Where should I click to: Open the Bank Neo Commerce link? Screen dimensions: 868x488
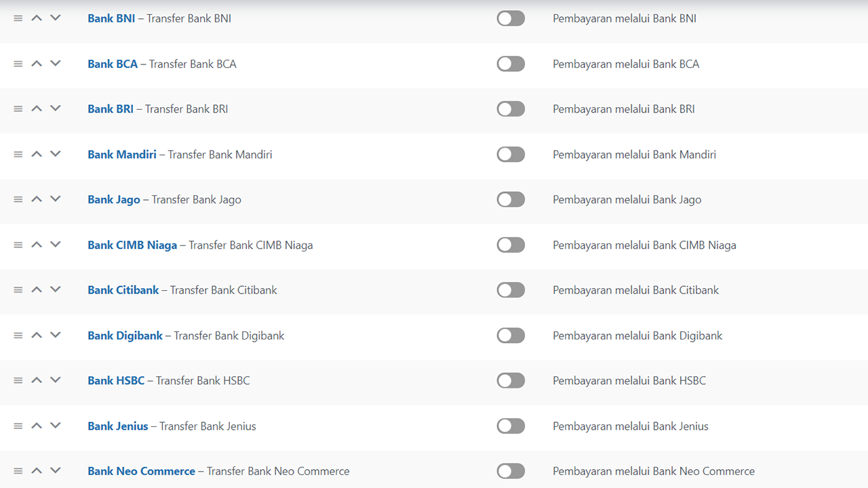click(x=141, y=471)
